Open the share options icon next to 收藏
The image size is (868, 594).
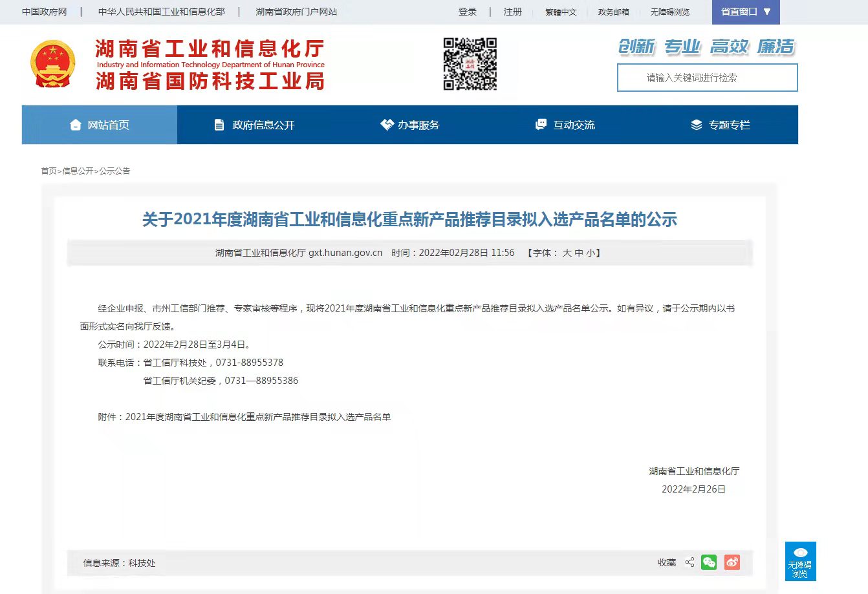coord(688,562)
